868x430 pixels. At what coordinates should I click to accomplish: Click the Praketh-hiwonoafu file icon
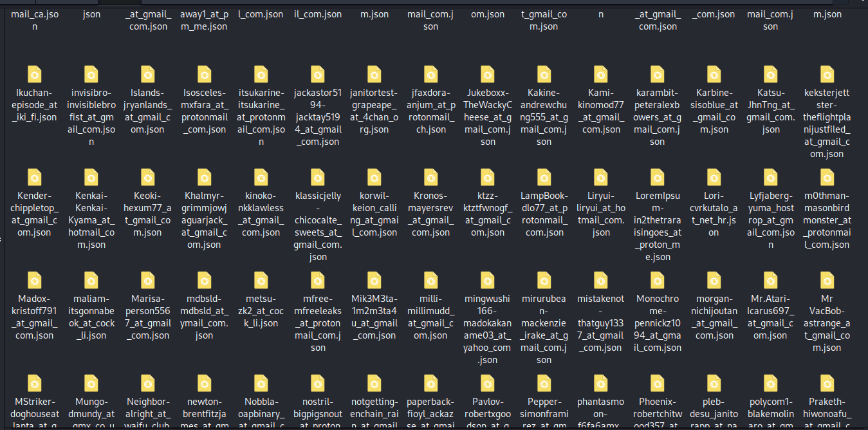tap(827, 384)
